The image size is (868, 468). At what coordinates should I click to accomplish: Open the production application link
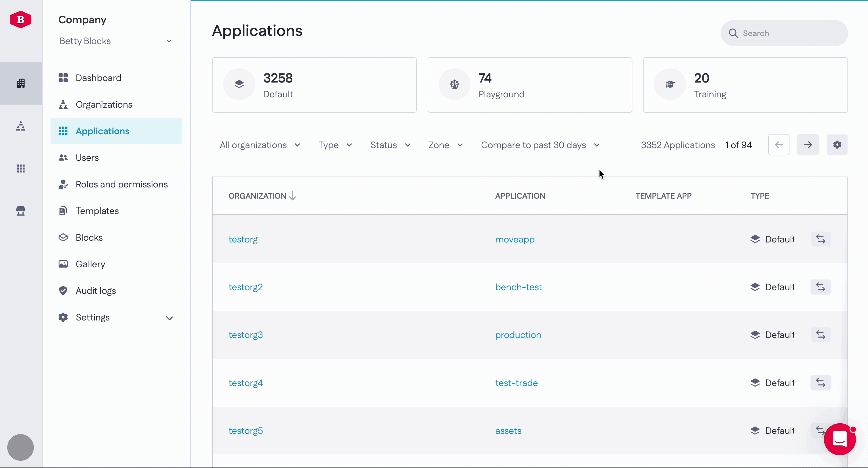[518, 335]
